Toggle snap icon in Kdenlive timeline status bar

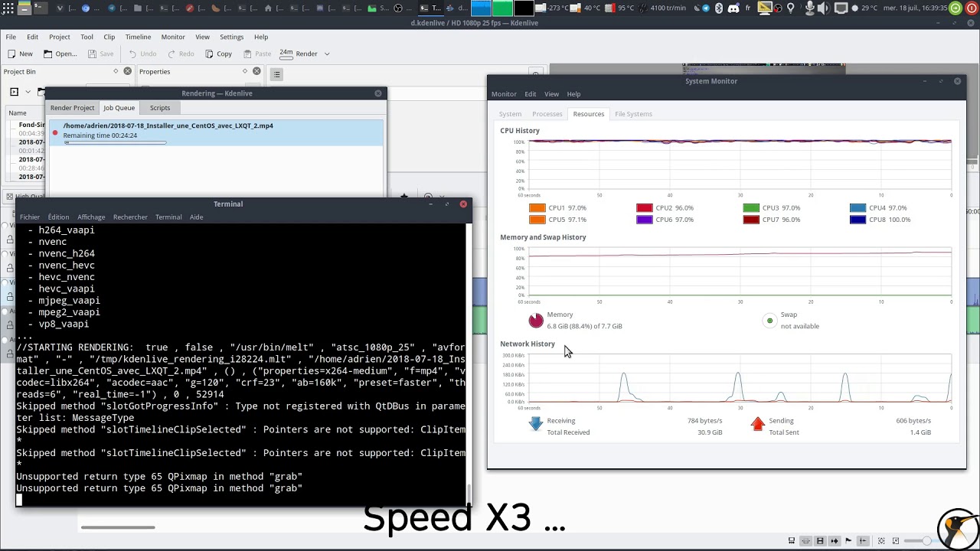tap(863, 541)
